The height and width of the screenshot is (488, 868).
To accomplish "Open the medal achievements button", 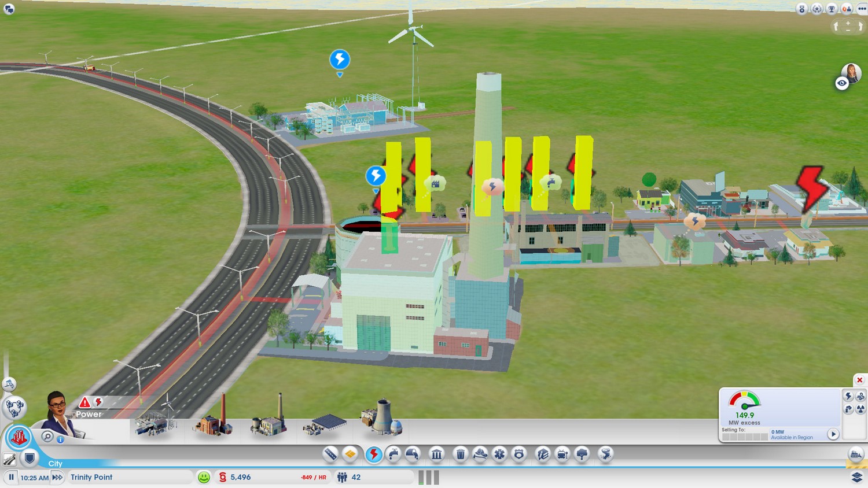I will click(x=802, y=9).
